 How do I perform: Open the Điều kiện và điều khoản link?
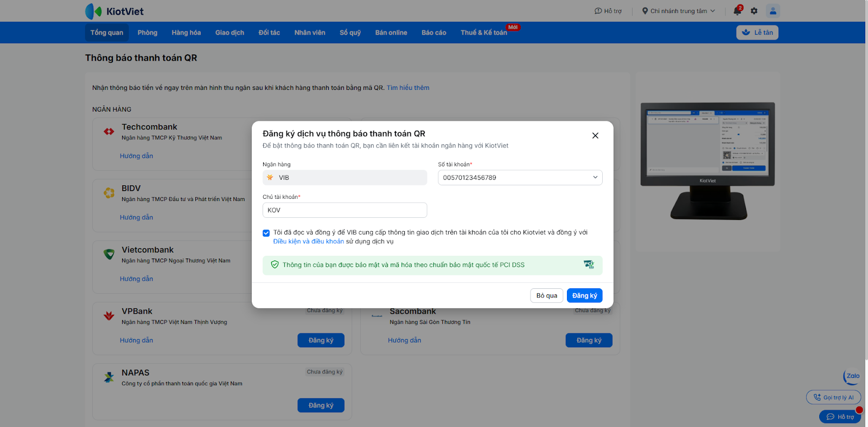(x=309, y=242)
